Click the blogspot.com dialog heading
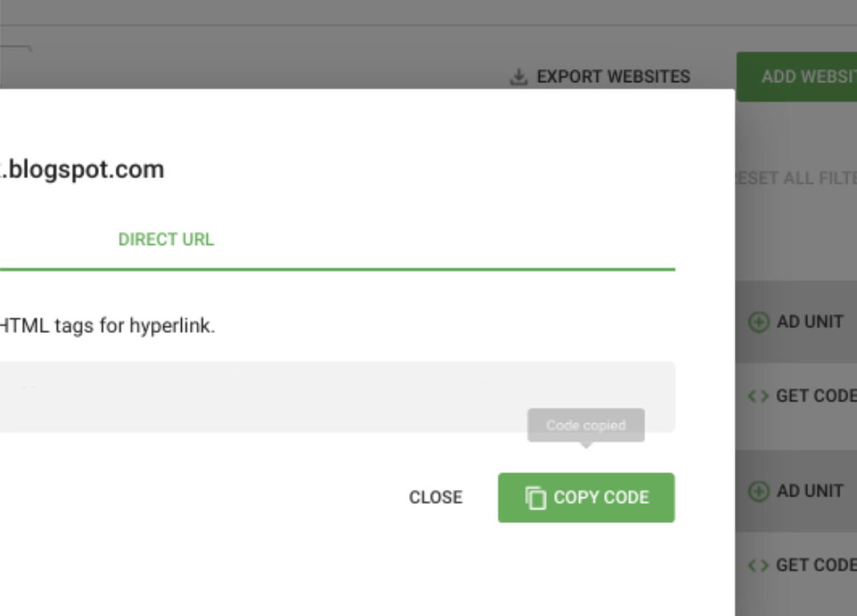 pyautogui.click(x=82, y=169)
